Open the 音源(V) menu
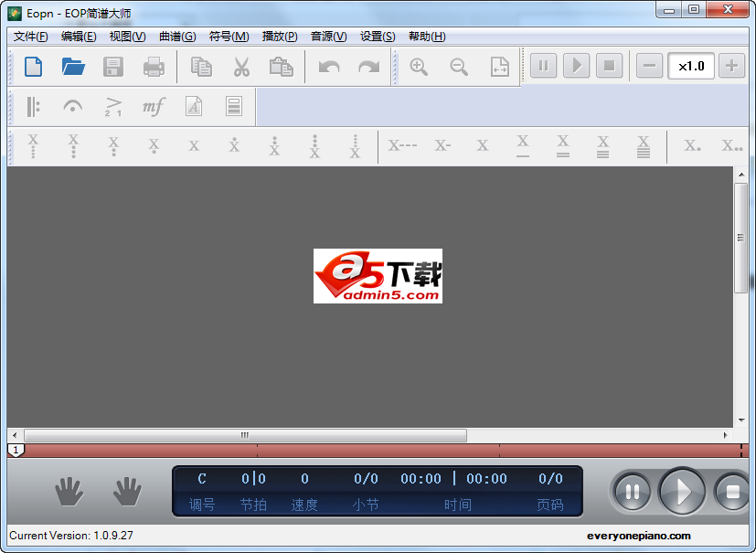The image size is (756, 553). pos(328,37)
